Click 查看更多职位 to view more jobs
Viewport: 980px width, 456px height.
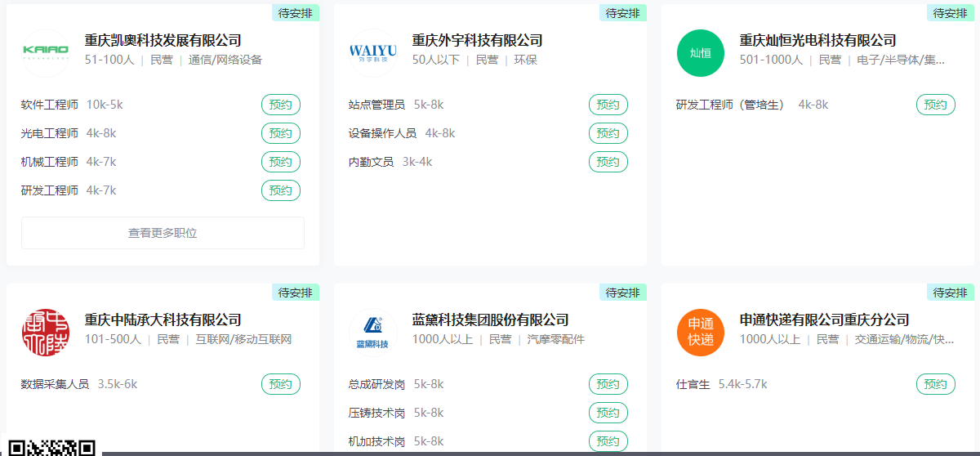[x=163, y=233]
